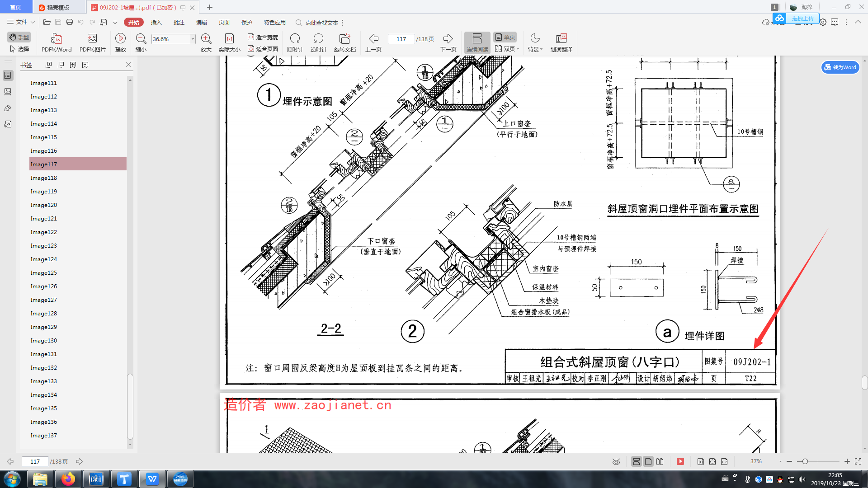Switch to the 编辑 ribbon tab

coord(201,22)
